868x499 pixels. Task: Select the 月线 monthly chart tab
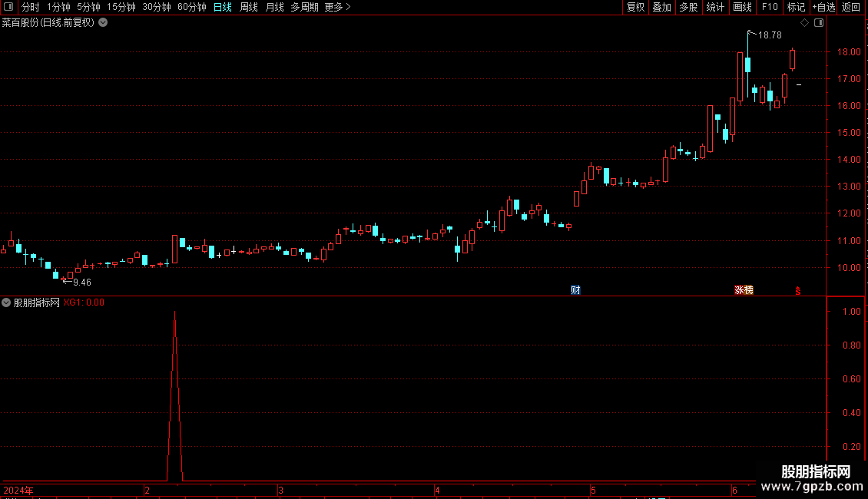(x=274, y=7)
